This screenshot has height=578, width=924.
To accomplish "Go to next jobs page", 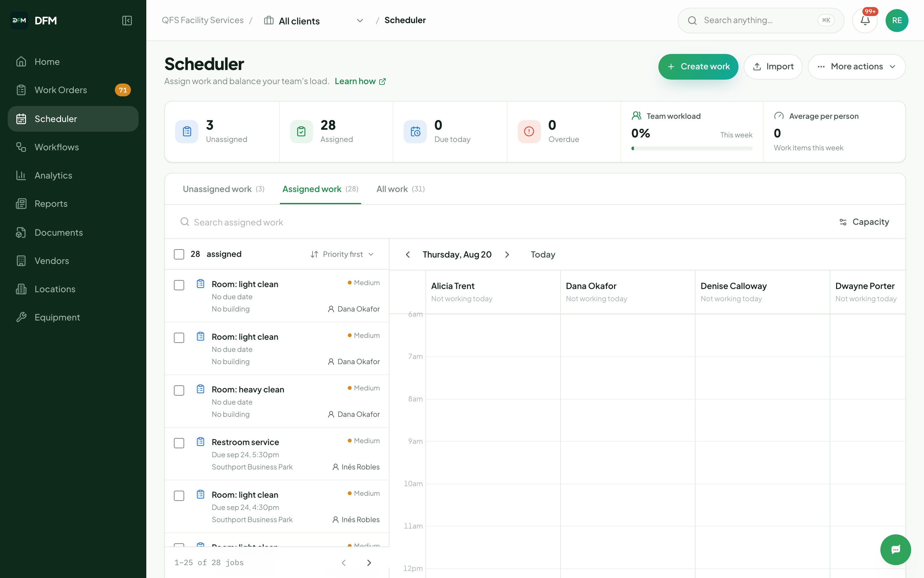I will point(369,563).
